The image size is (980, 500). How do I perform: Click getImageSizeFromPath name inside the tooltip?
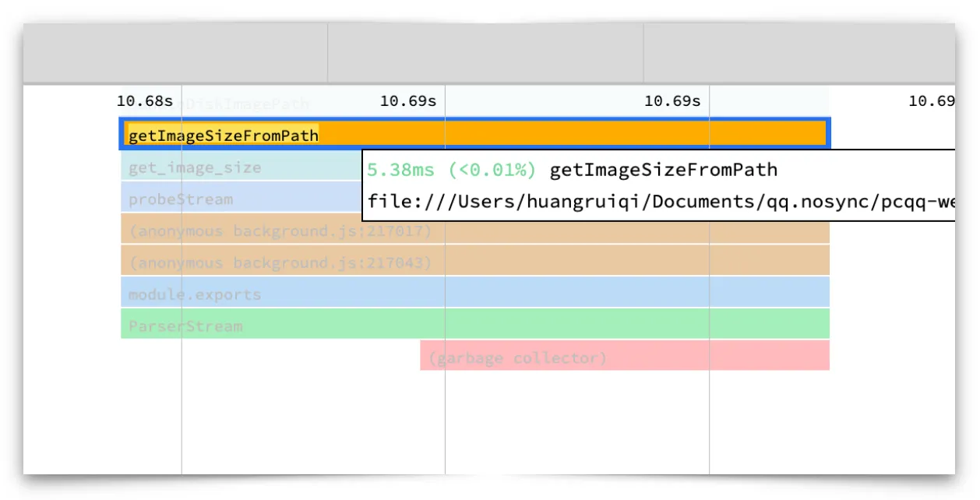tap(664, 170)
